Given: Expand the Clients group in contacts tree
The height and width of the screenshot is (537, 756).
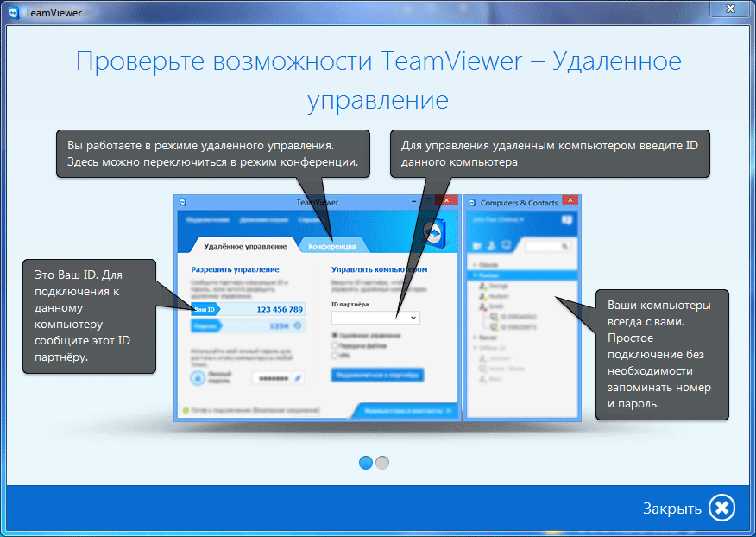Looking at the screenshot, I should (473, 264).
